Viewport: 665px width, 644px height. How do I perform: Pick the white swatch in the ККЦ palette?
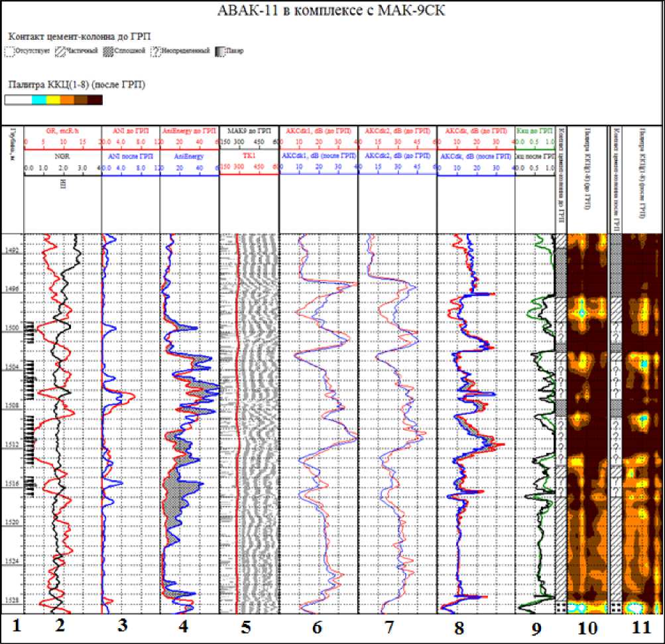pyautogui.click(x=19, y=100)
